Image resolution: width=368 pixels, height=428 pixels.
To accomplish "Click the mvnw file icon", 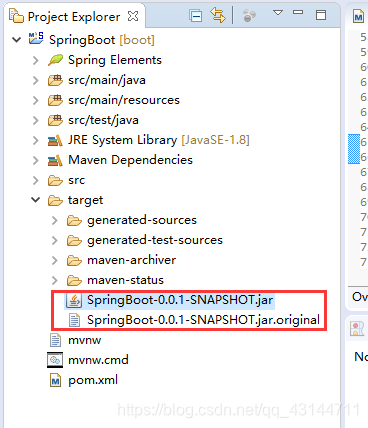I will tap(55, 340).
